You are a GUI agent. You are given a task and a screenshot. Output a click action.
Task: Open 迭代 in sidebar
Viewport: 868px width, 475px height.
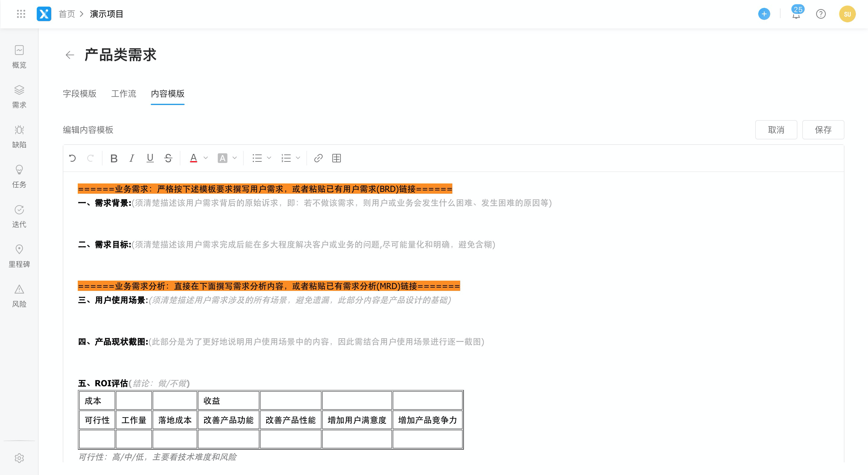(19, 216)
